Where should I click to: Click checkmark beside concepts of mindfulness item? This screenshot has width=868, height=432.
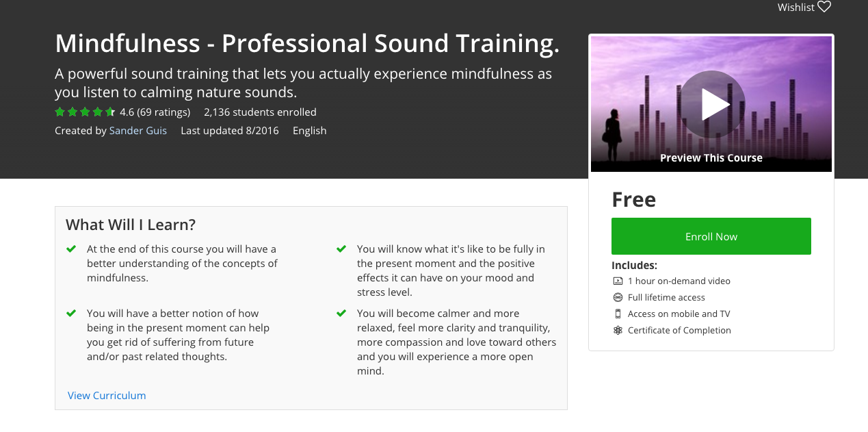point(71,249)
